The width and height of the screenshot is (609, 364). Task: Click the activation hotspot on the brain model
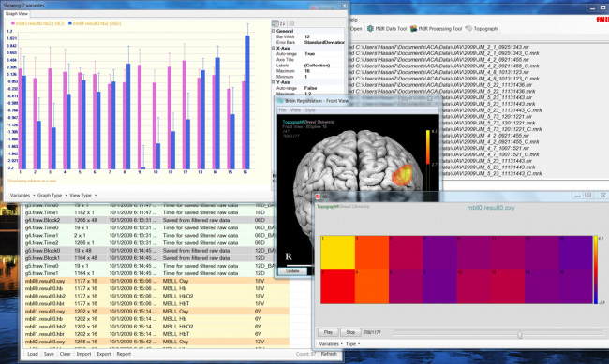coord(402,174)
